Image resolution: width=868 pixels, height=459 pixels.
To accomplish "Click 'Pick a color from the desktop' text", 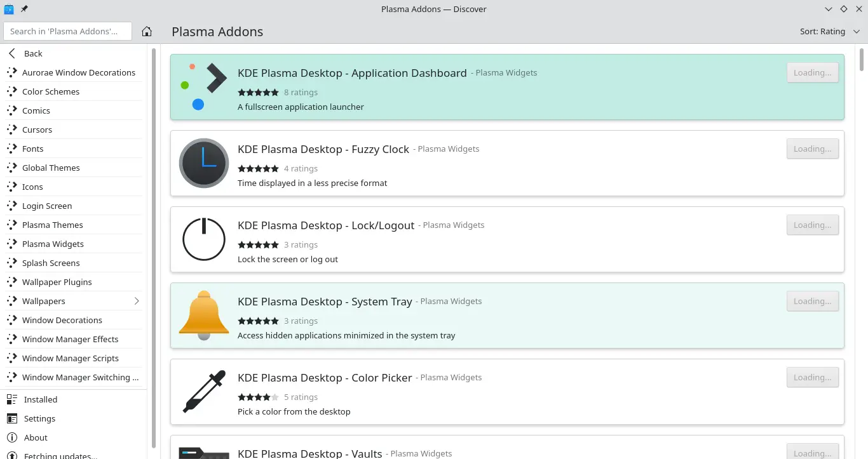I will click(x=294, y=411).
